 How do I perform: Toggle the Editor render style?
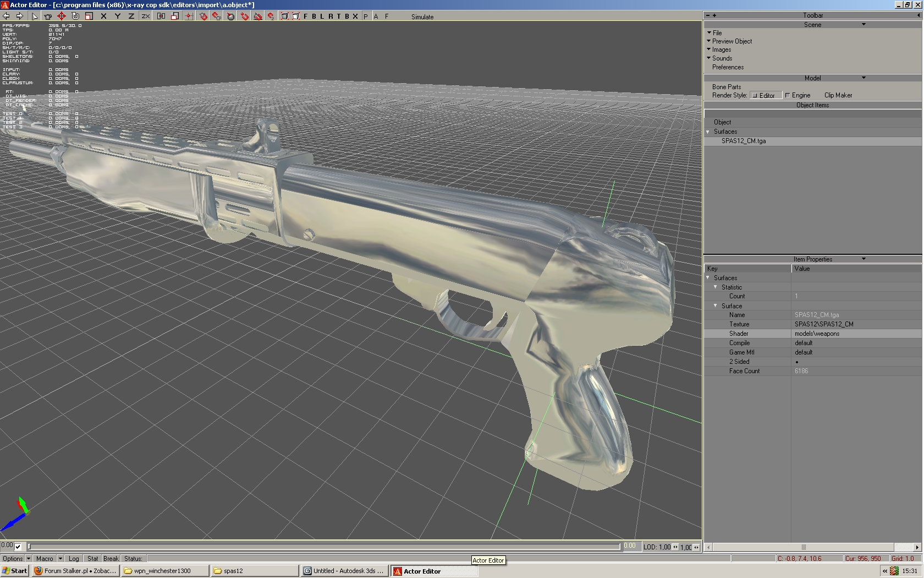point(765,95)
